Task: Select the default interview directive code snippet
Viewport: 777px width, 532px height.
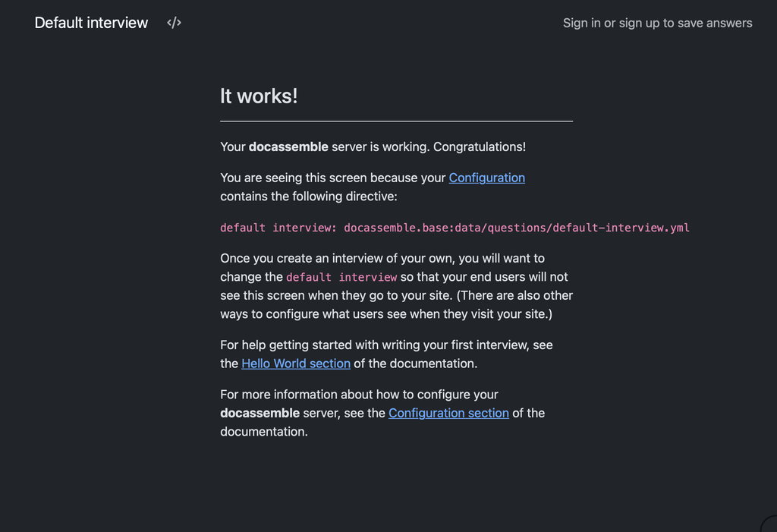Action: [x=455, y=227]
